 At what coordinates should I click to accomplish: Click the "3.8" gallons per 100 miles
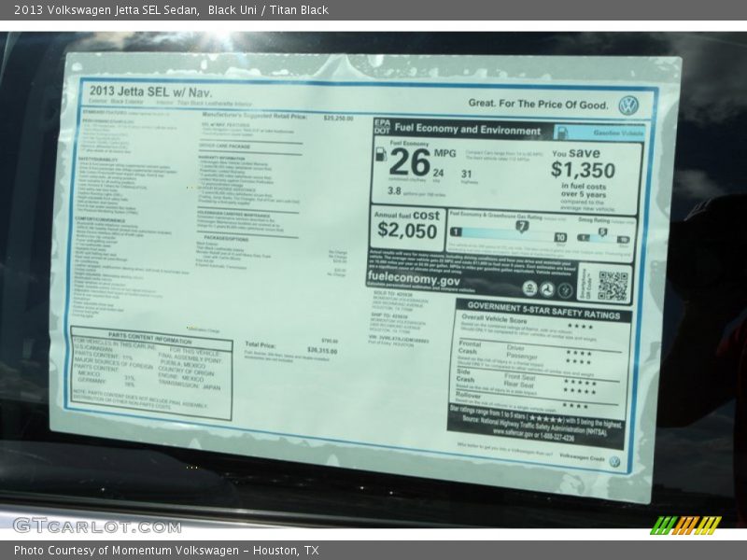[394, 191]
